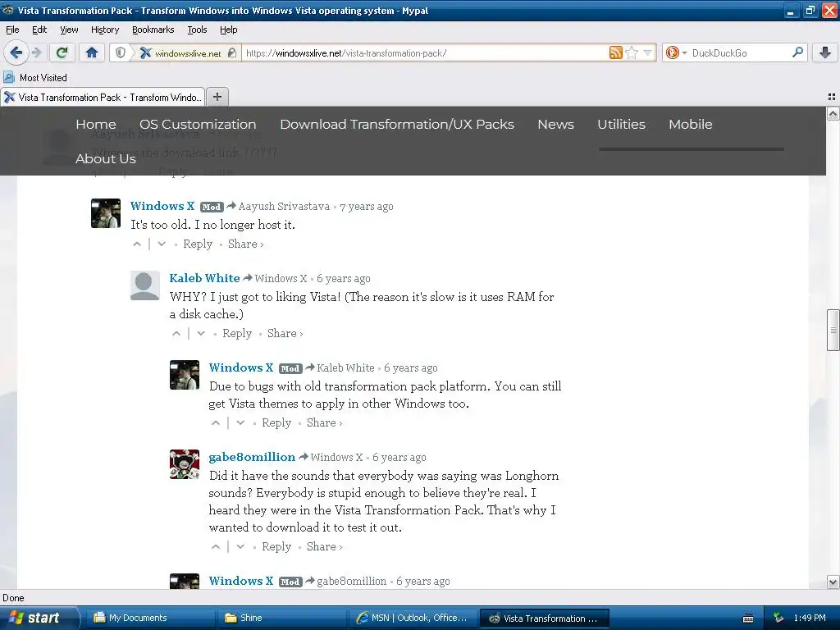Open the address bar history dropdown arrow
The width and height of the screenshot is (840, 630).
coord(648,52)
